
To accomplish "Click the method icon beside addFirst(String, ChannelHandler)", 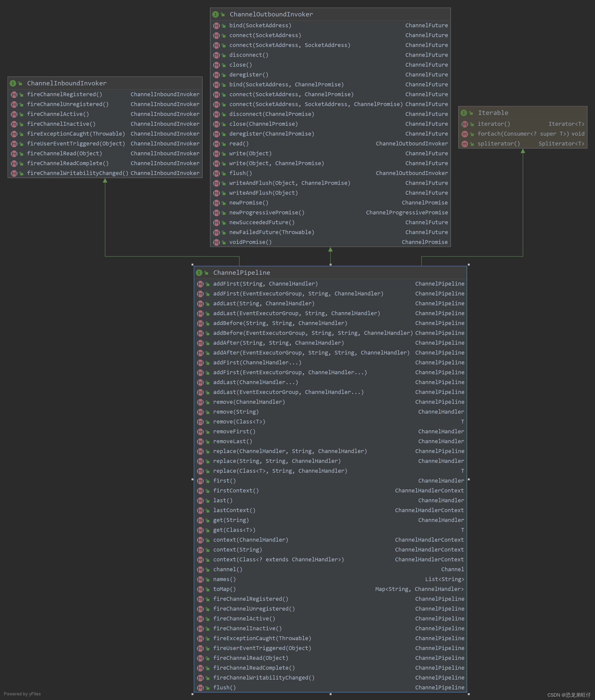I will [200, 284].
